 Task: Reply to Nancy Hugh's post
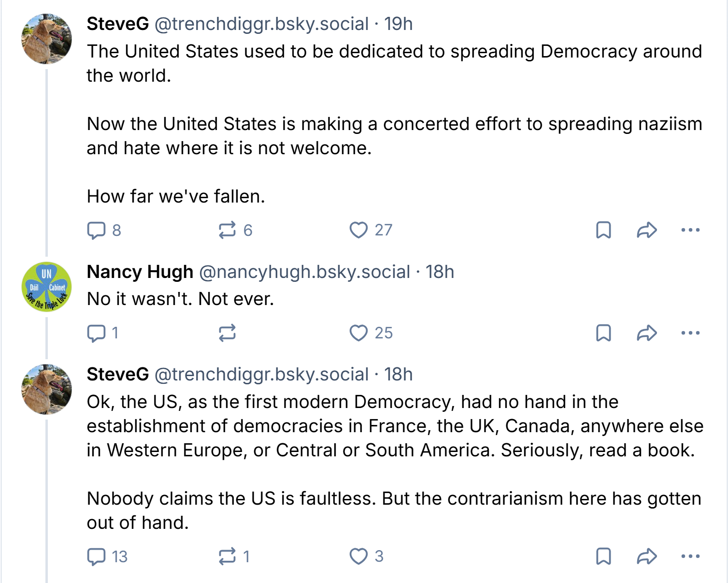tap(97, 333)
